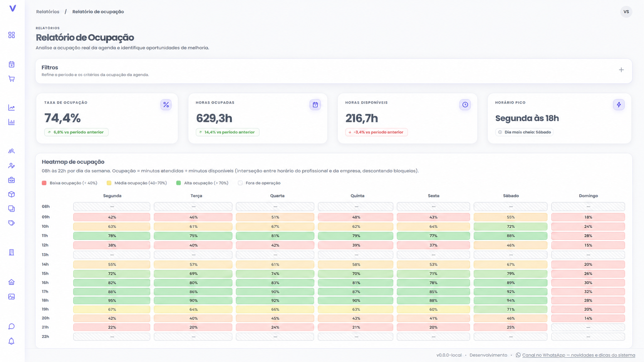Go to Relatórios in the breadcrumb
Viewport: 644px width, 362px height.
click(x=48, y=12)
